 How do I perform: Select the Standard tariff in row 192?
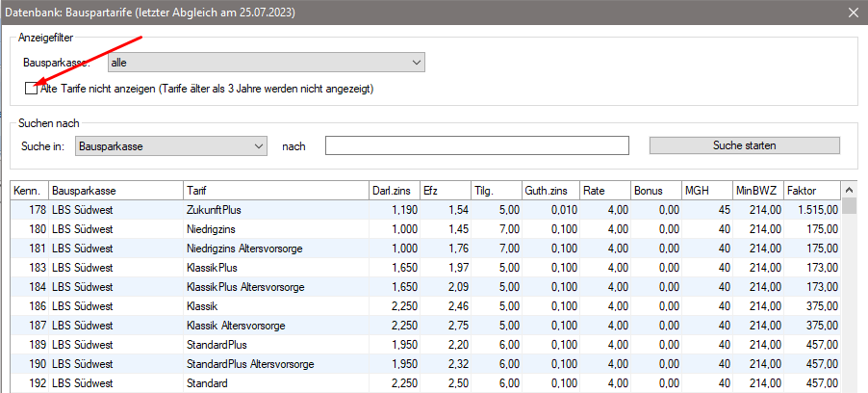click(207, 383)
